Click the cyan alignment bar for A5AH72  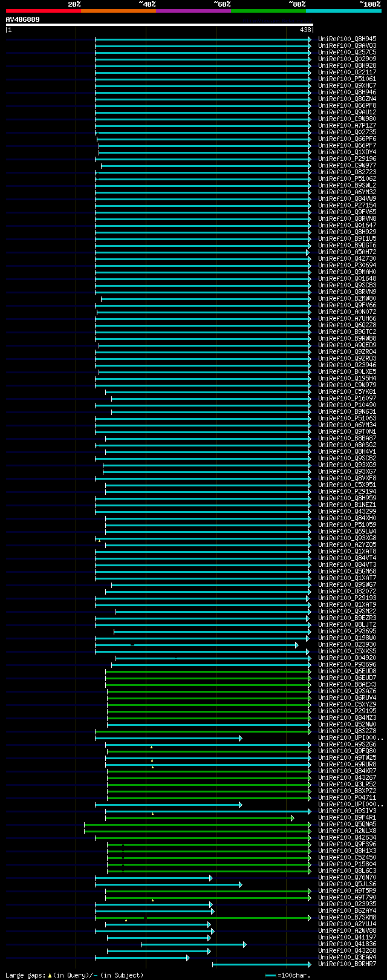point(202,252)
